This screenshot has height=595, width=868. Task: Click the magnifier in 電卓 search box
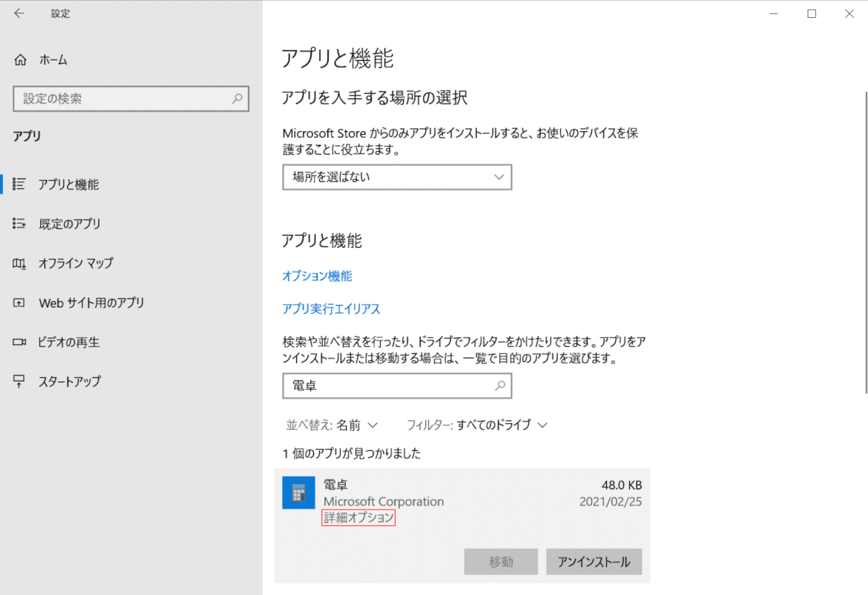pyautogui.click(x=500, y=386)
